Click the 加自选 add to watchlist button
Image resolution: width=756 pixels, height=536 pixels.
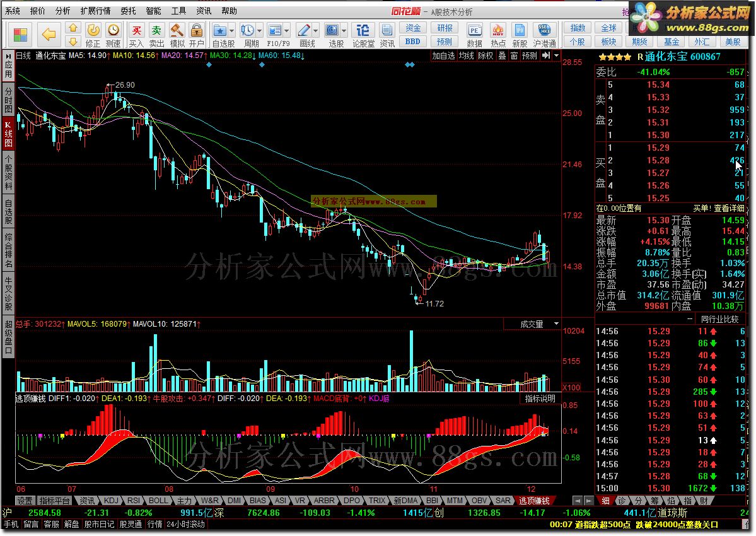tap(443, 55)
